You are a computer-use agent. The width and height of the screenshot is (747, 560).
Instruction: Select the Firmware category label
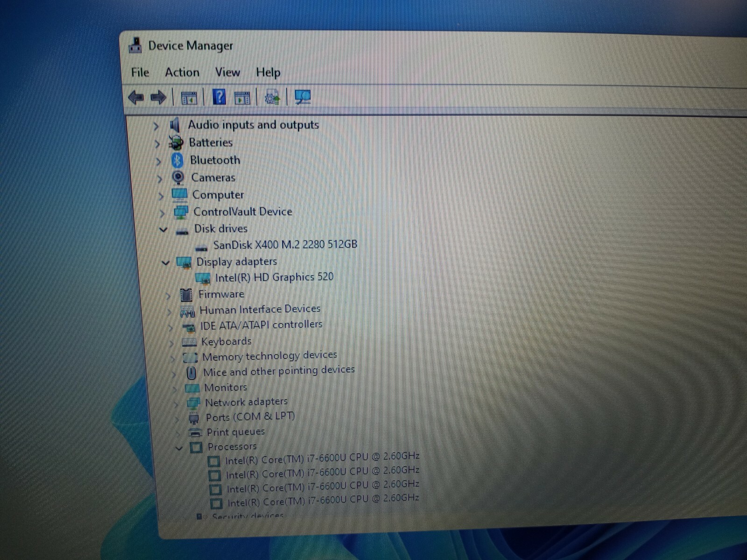point(221,294)
